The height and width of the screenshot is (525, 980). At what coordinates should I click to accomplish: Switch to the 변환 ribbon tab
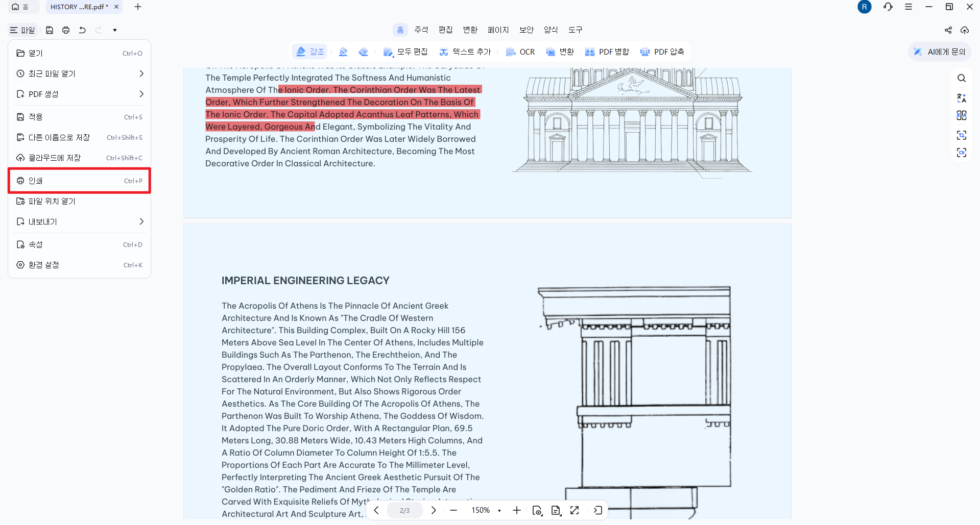pos(470,30)
